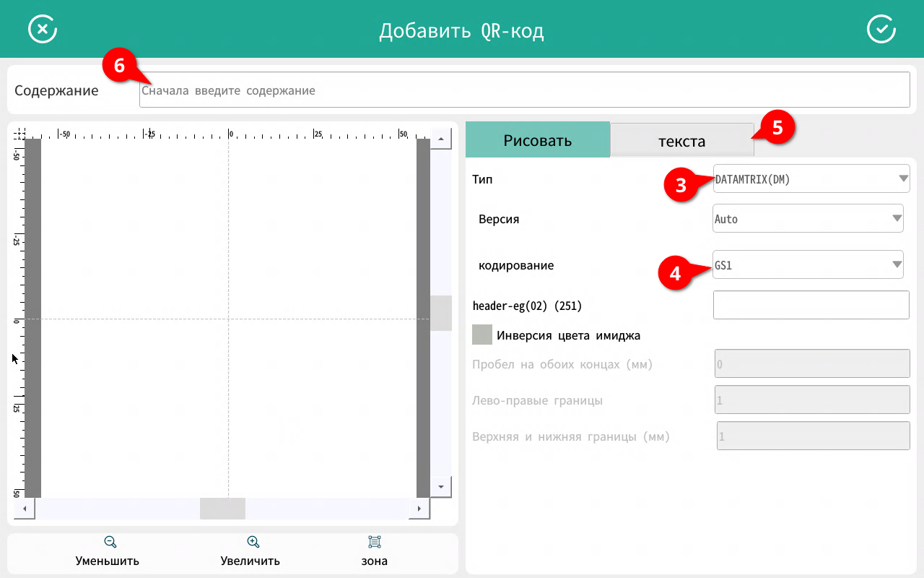Click the horizontal scrollbar thumb below canvas
924x578 pixels.
222,509
